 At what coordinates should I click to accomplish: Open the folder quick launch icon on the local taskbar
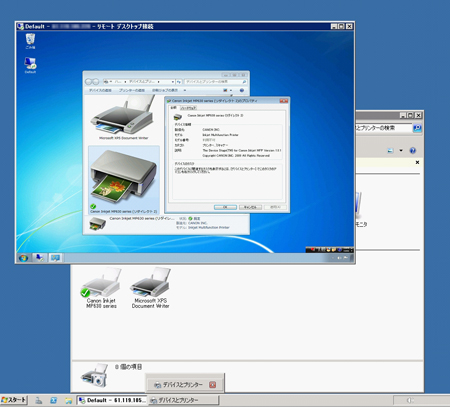coord(68,400)
